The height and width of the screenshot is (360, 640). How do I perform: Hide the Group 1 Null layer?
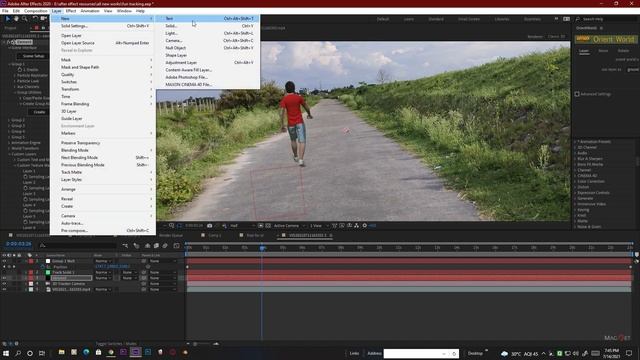coord(4,261)
